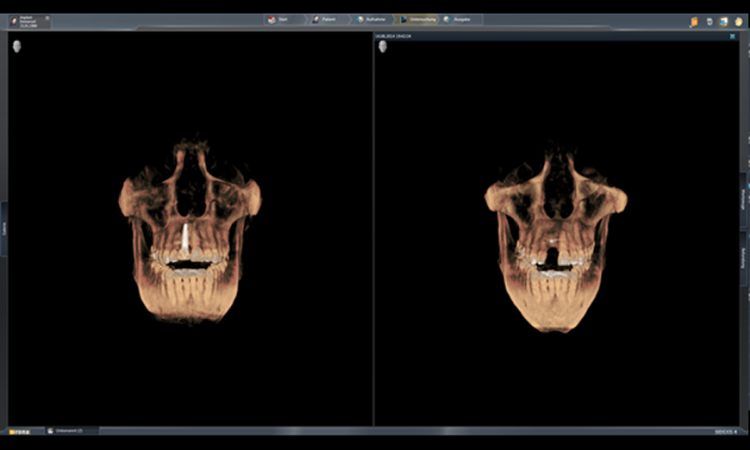750x450 pixels.
Task: Open the Unbenannt tab in bottom bar
Action: point(73,431)
